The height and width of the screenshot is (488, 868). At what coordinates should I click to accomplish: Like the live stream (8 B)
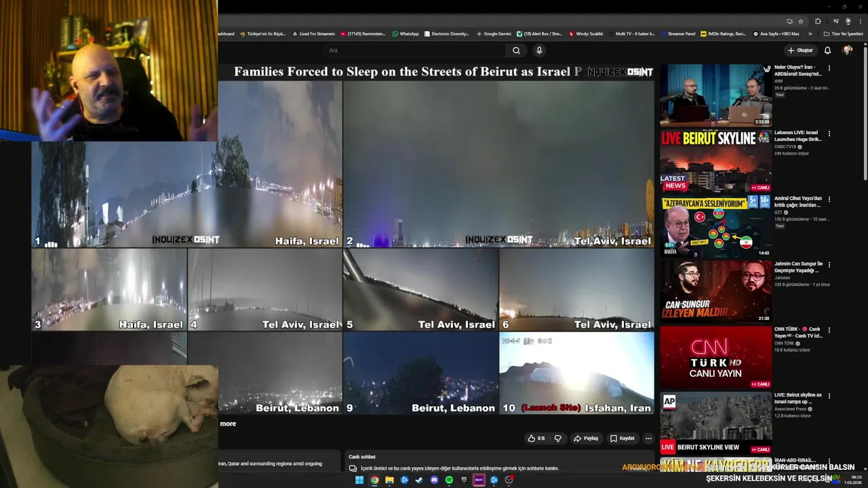[x=536, y=439]
